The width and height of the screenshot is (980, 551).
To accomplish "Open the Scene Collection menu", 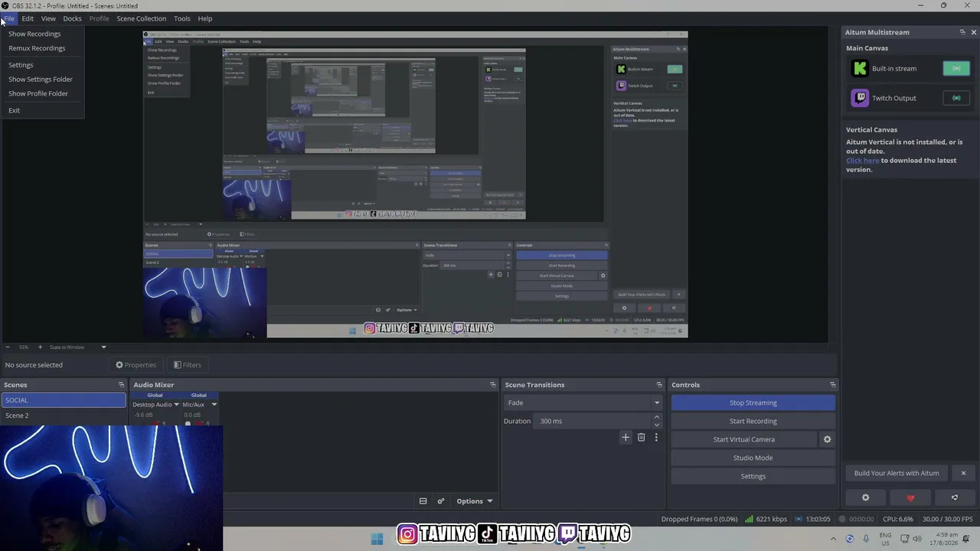I will [x=141, y=18].
